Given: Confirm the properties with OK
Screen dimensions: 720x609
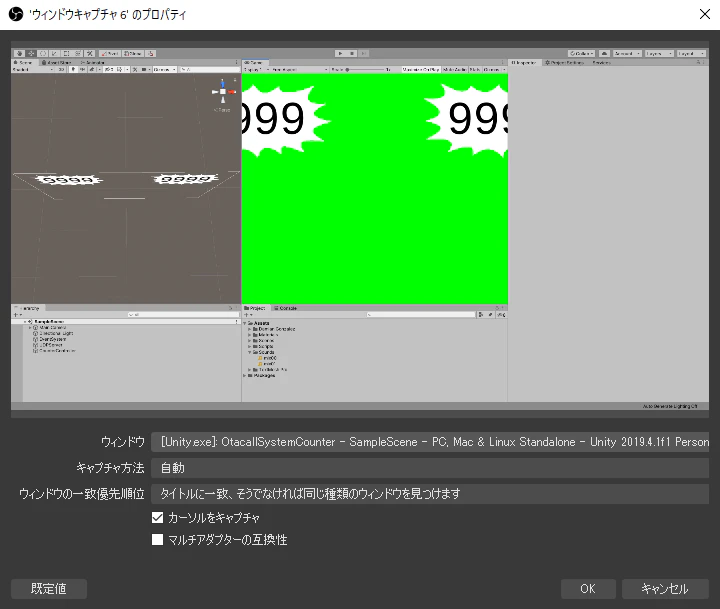Looking at the screenshot, I should [x=588, y=588].
